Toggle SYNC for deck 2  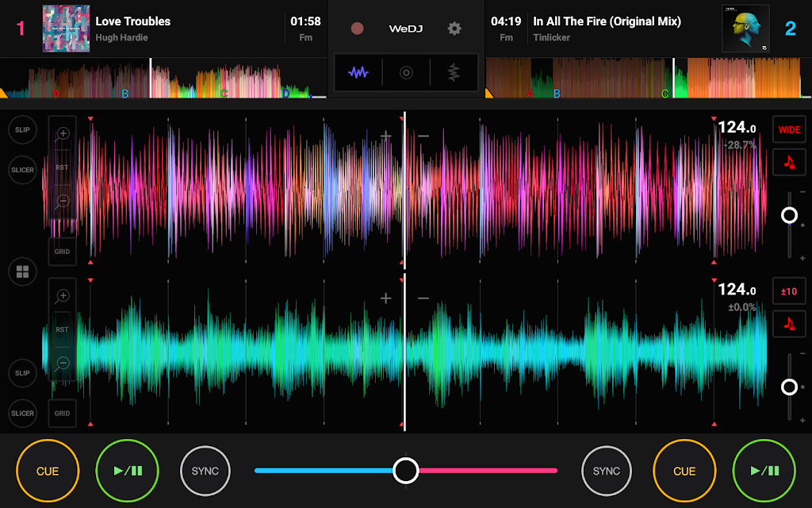tap(607, 471)
